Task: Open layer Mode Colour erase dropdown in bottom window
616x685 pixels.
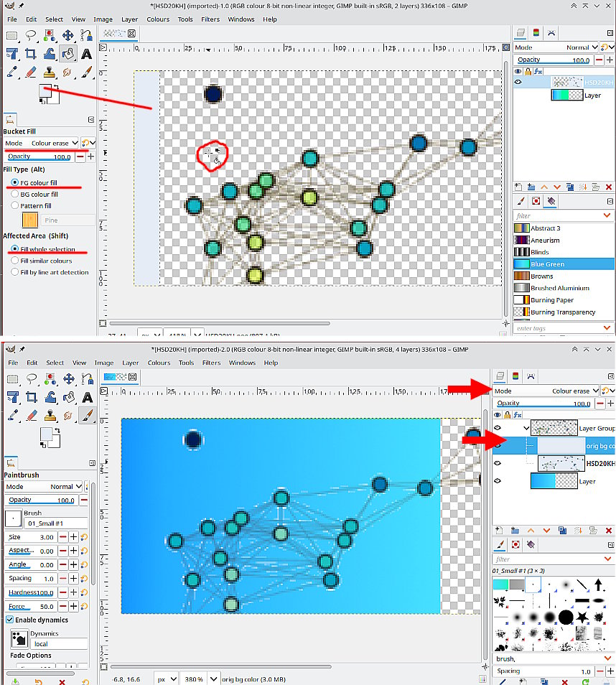Action: coord(546,391)
